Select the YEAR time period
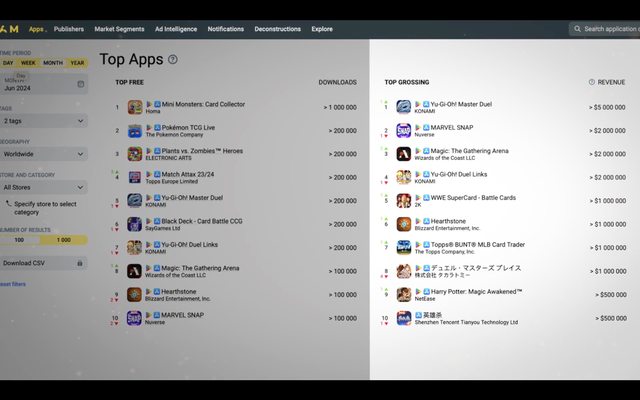The width and height of the screenshot is (640, 400). [x=78, y=63]
